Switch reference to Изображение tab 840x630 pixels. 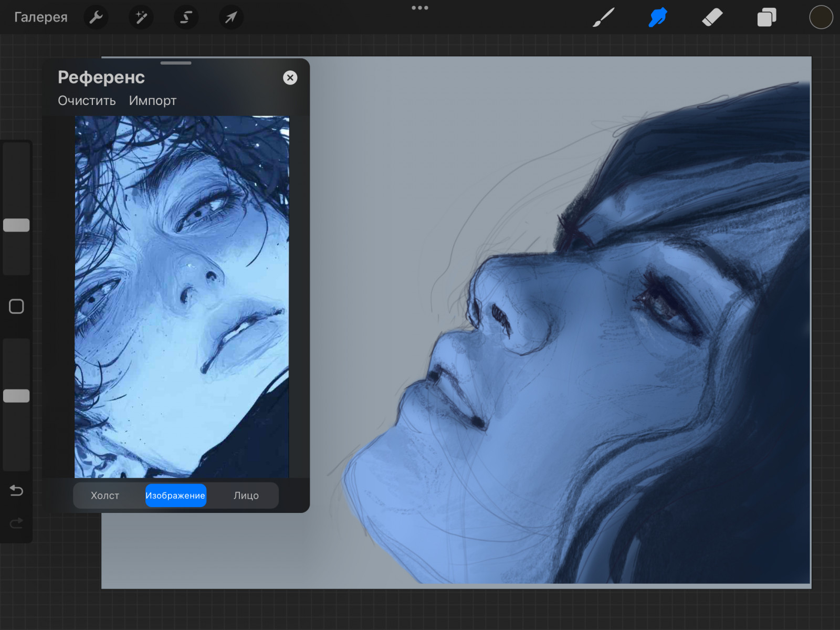point(175,496)
